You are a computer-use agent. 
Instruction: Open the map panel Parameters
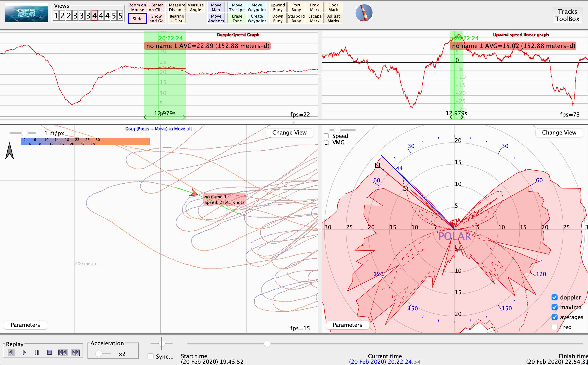(25, 325)
